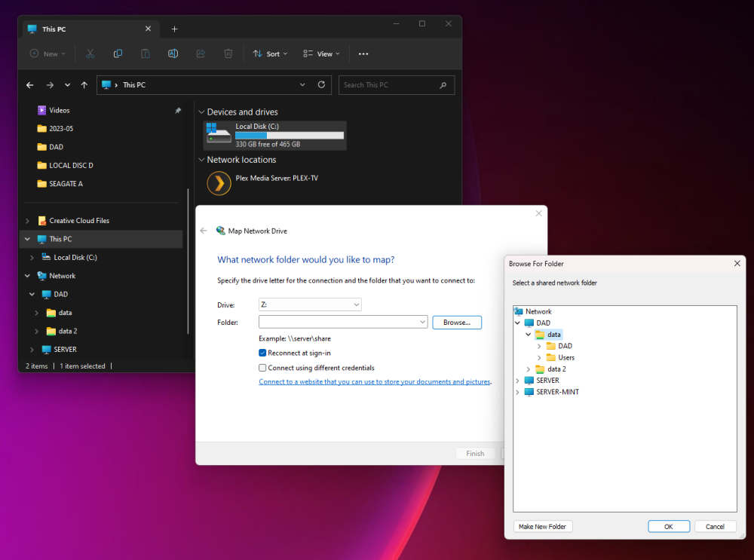Click the Local Disk (C:) usage bar
Screen dimensions: 754x560
pyautogui.click(x=290, y=136)
